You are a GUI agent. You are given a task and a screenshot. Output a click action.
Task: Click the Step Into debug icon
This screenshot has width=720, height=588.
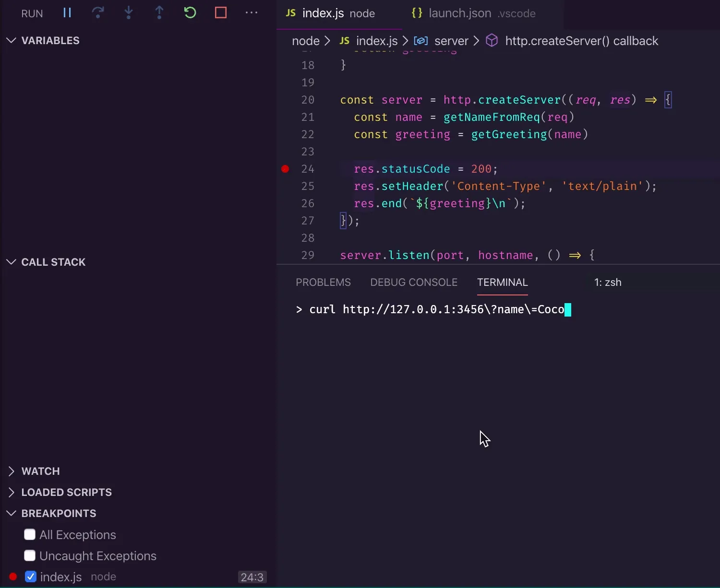coord(129,13)
